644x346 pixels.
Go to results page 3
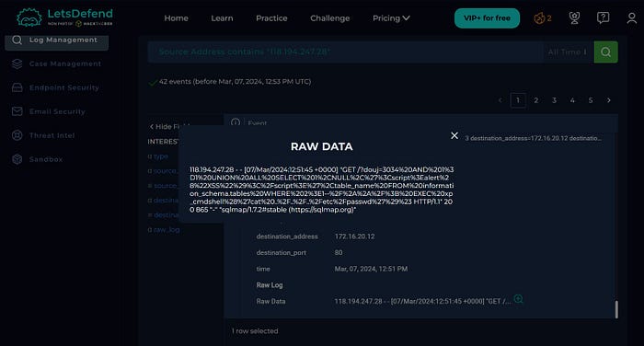pyautogui.click(x=554, y=100)
